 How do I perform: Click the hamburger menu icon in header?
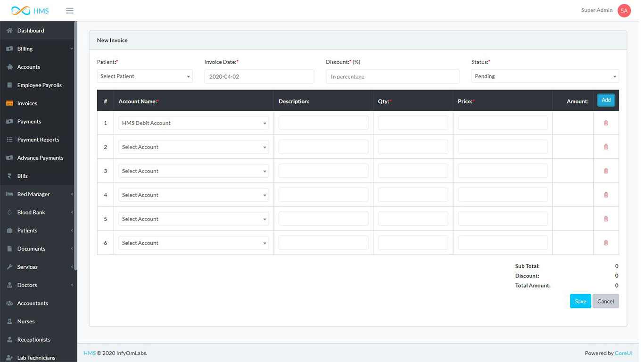pyautogui.click(x=70, y=10)
